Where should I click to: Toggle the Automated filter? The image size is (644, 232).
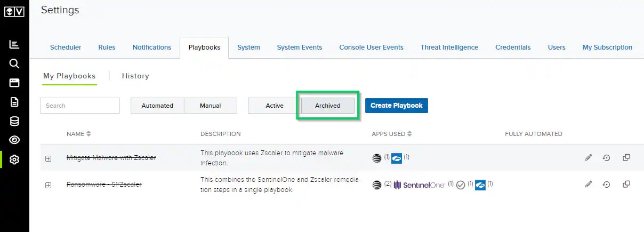click(157, 106)
